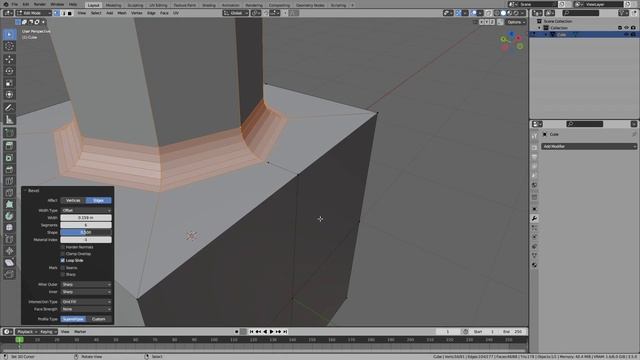Open the Miter Inner dropdown
Image resolution: width=640 pixels, height=360 pixels.
[86, 292]
